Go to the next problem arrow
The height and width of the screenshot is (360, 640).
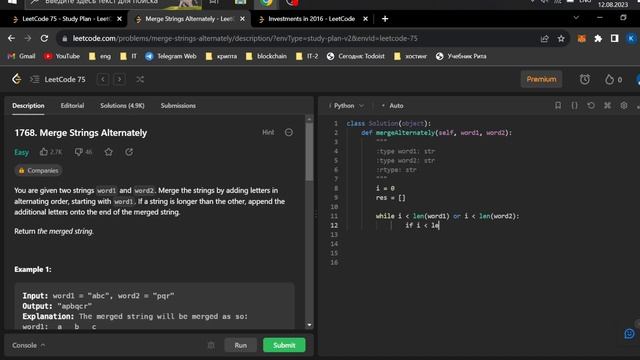[x=119, y=79]
